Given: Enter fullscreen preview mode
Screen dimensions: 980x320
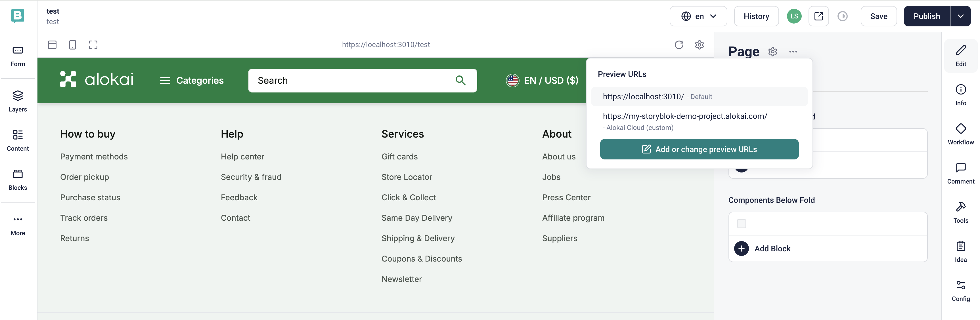Looking at the screenshot, I should 93,45.
